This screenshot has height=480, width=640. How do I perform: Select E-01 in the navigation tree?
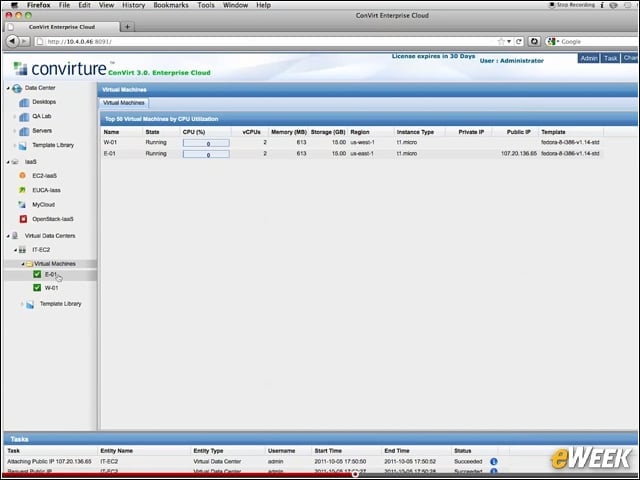(x=51, y=274)
